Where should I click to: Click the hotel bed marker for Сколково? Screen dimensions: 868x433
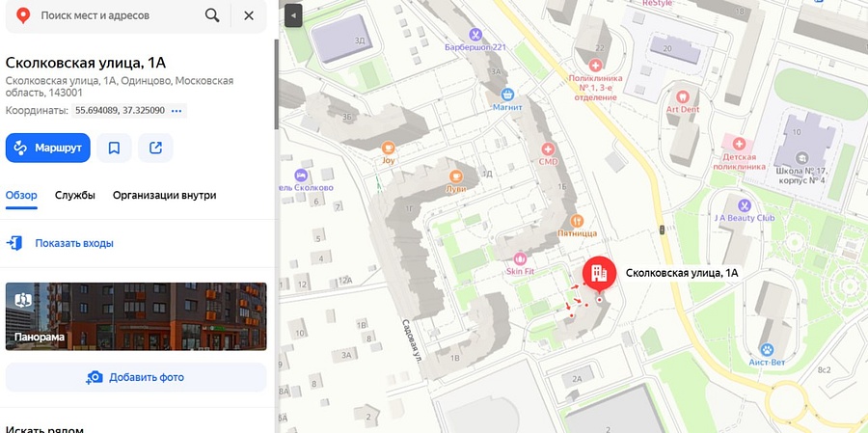301,175
